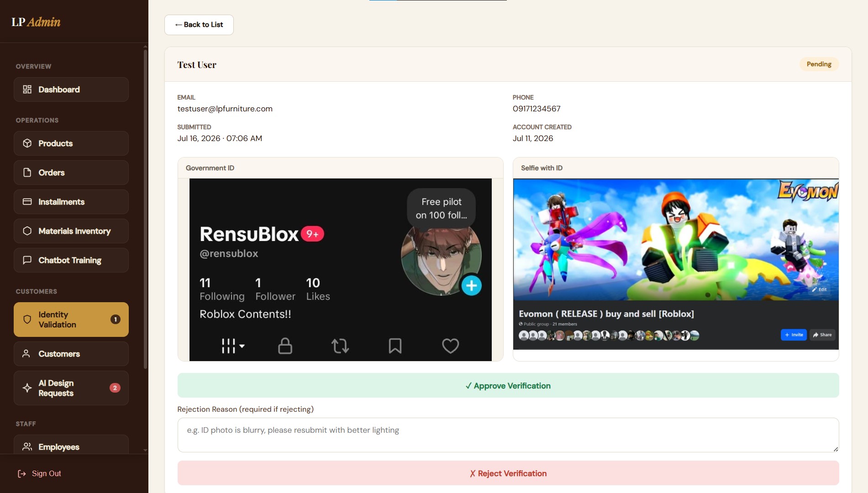868x493 pixels.
Task: Click the Back to List button
Action: click(199, 25)
